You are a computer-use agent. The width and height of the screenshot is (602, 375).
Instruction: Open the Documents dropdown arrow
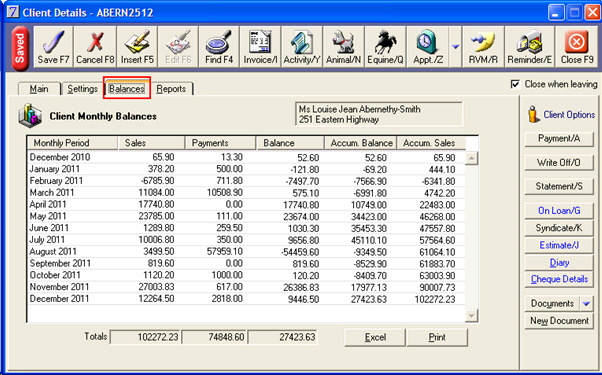[586, 304]
